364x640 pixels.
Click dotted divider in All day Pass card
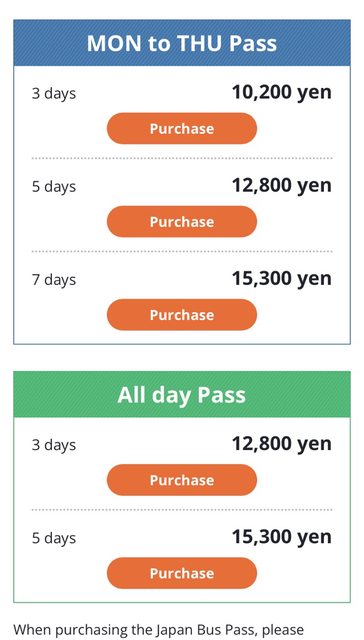182,509
